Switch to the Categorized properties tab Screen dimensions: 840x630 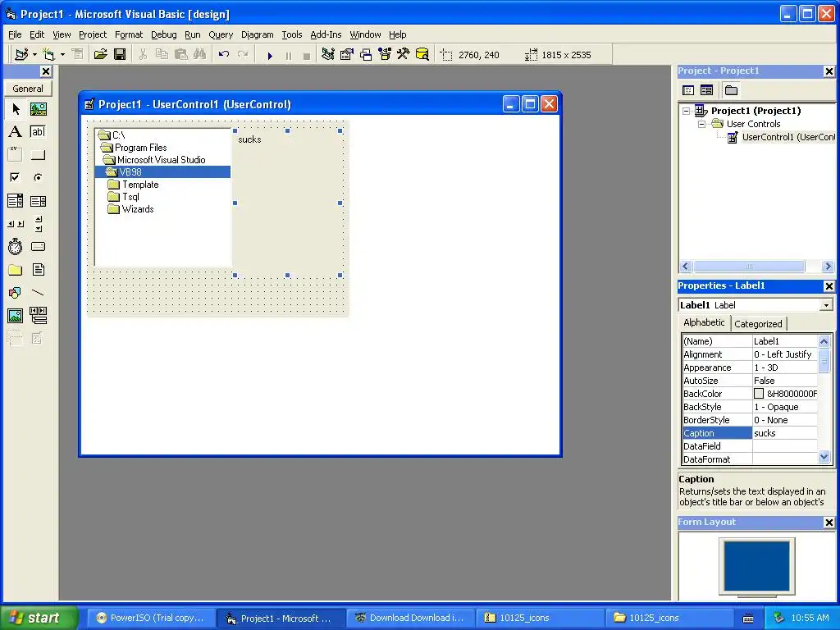click(758, 324)
